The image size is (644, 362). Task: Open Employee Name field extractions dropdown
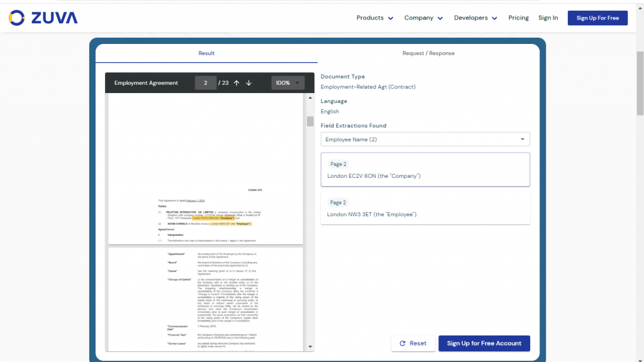click(425, 139)
